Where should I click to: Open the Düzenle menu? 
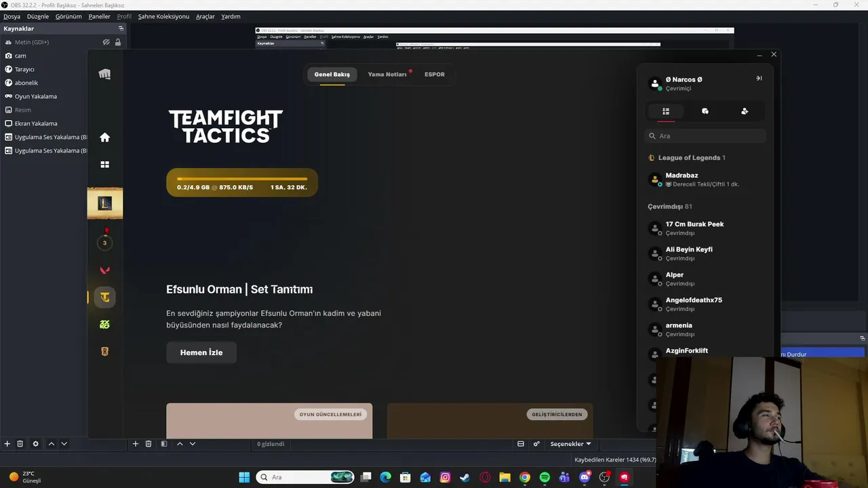(38, 16)
